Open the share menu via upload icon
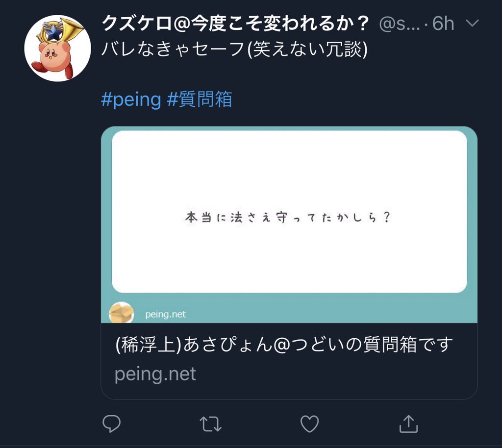The height and width of the screenshot is (448, 502). (408, 423)
